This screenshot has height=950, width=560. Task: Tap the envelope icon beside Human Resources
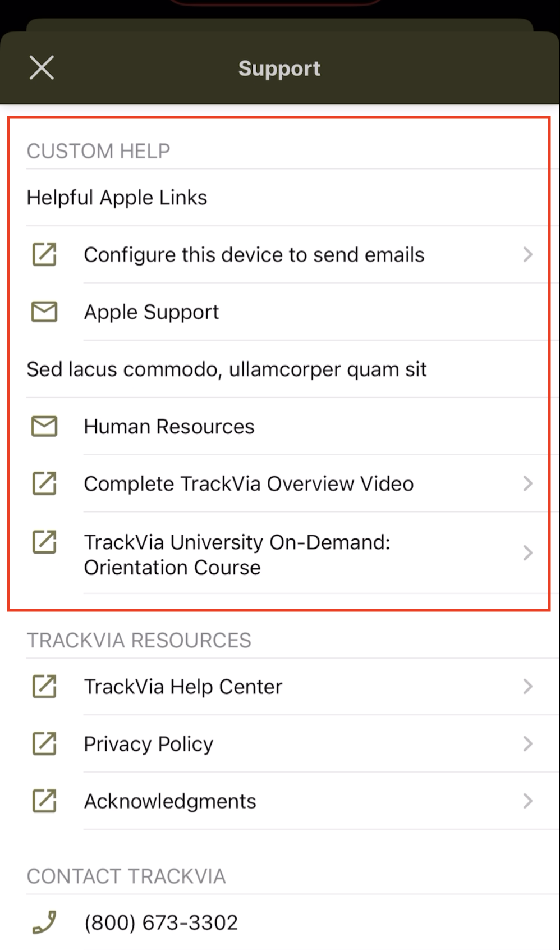[x=44, y=426]
